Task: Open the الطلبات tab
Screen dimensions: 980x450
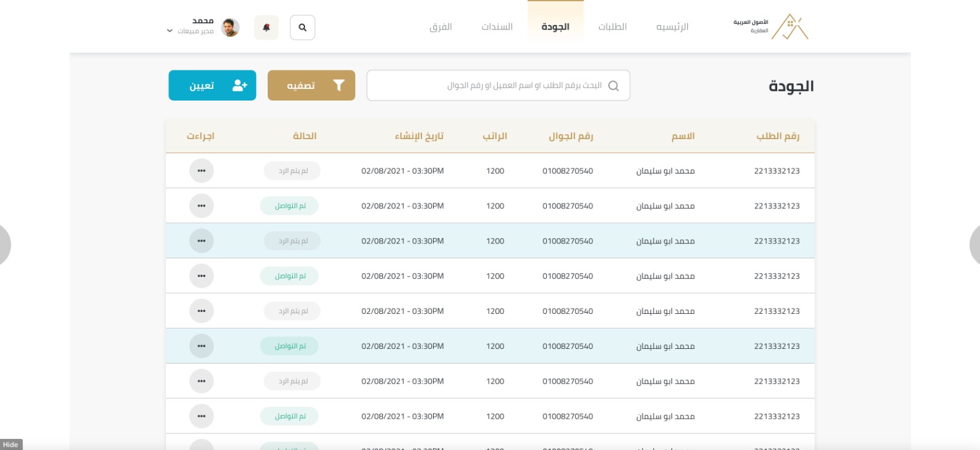Action: (x=612, y=27)
